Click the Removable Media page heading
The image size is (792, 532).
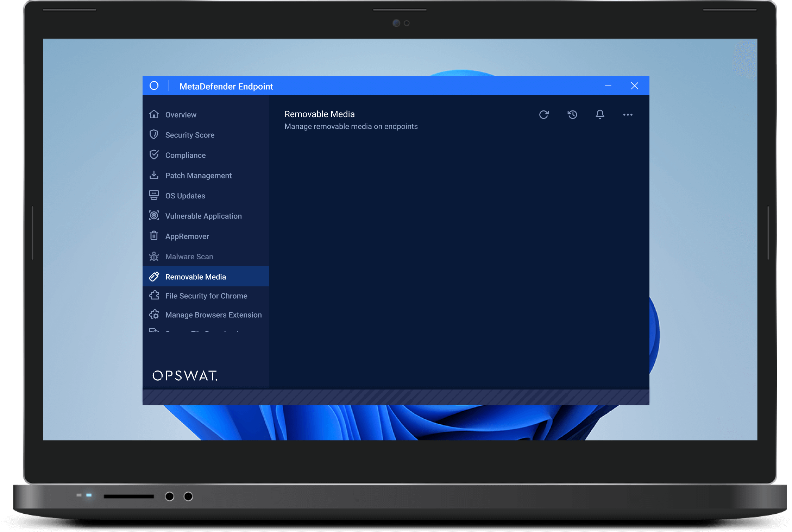click(x=320, y=114)
